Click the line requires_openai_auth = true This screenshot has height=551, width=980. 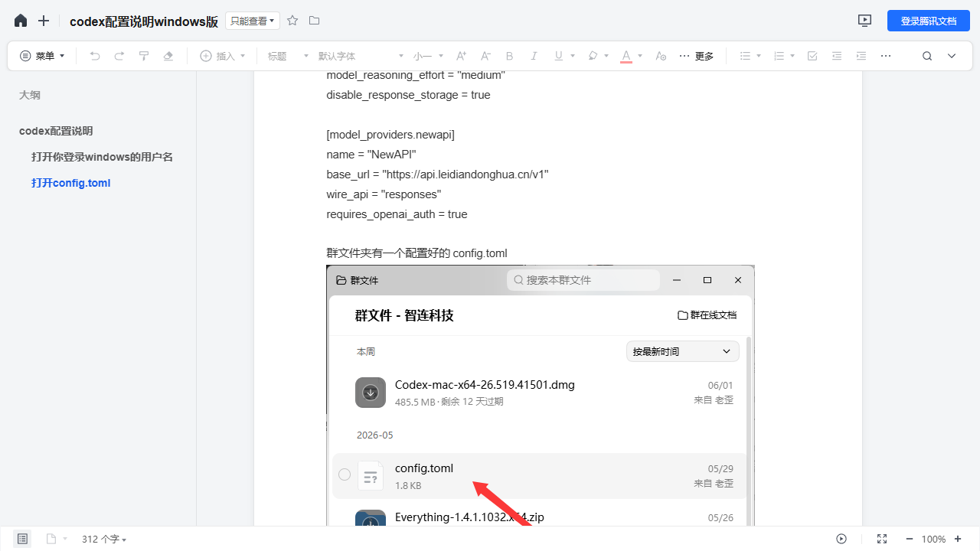[x=397, y=214]
